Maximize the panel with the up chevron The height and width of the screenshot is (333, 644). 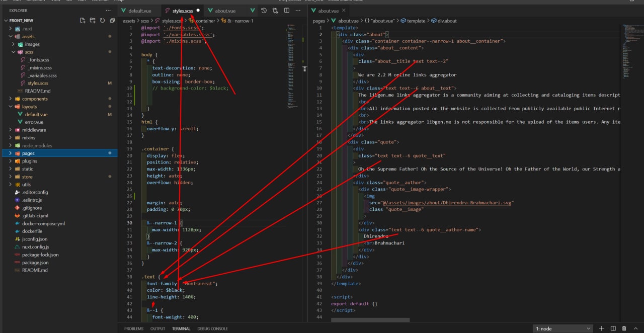(x=635, y=328)
